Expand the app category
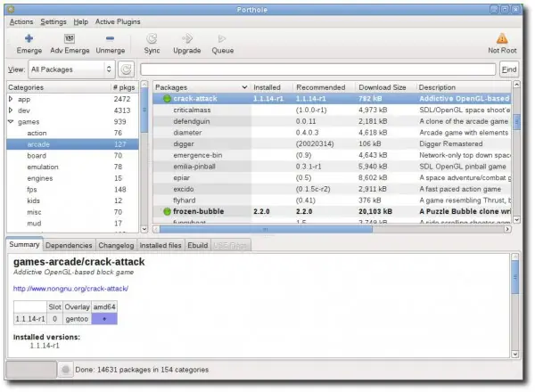This screenshot has width=535, height=392. click(11, 99)
